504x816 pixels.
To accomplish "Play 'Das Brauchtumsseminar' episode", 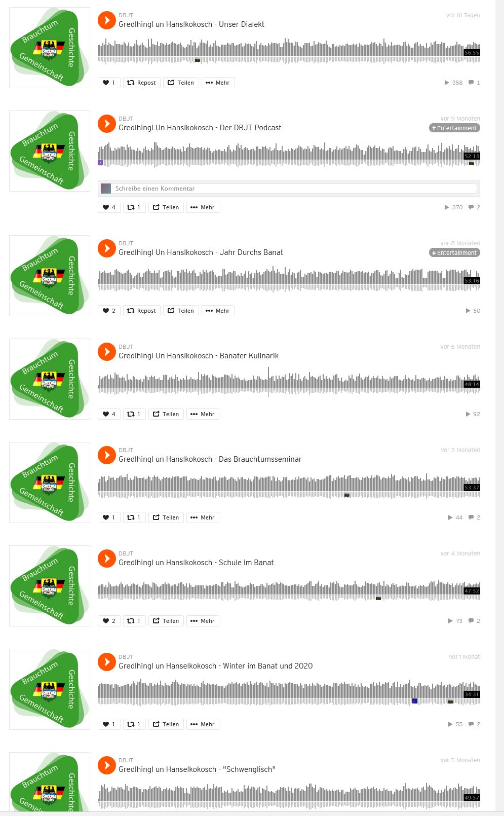I will (x=107, y=456).
